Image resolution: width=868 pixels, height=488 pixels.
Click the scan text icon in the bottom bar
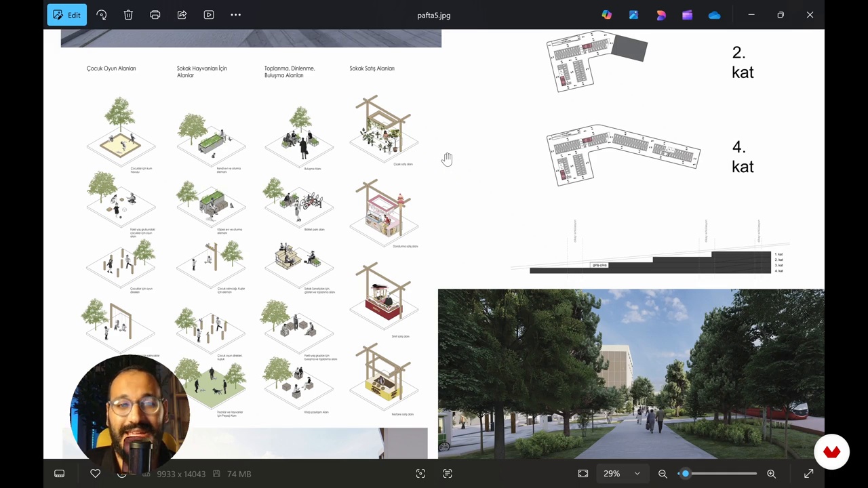[448, 474]
